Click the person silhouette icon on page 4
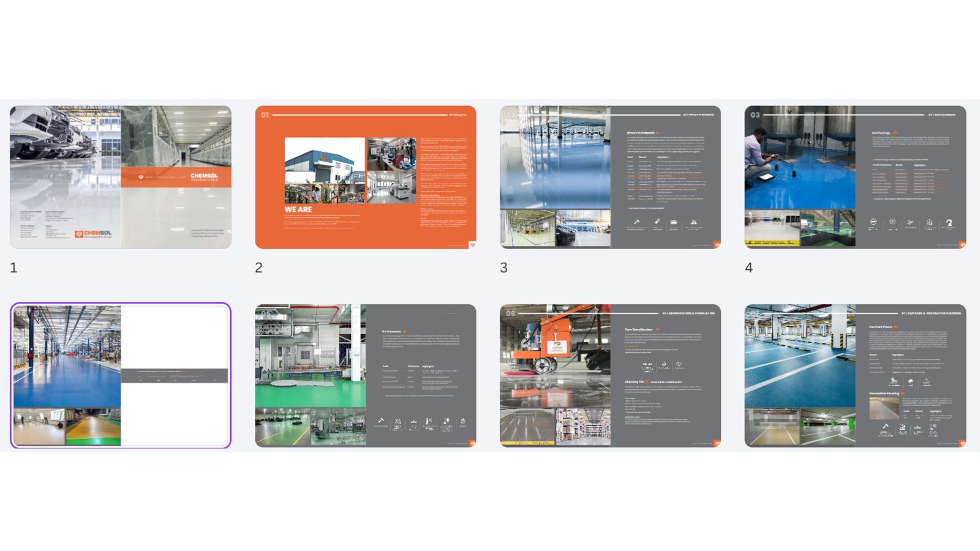 click(x=949, y=222)
